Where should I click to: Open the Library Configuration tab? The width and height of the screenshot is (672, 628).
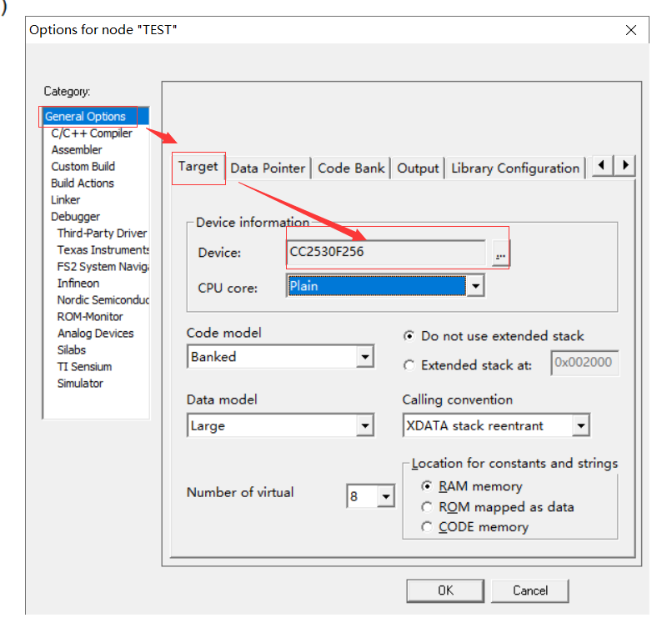point(514,168)
